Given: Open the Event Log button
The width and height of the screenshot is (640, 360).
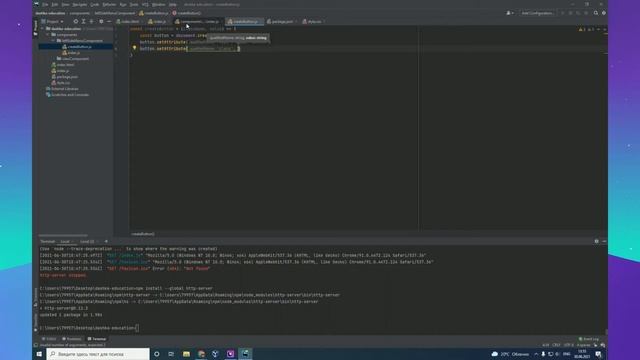Looking at the screenshot, I should (x=589, y=339).
